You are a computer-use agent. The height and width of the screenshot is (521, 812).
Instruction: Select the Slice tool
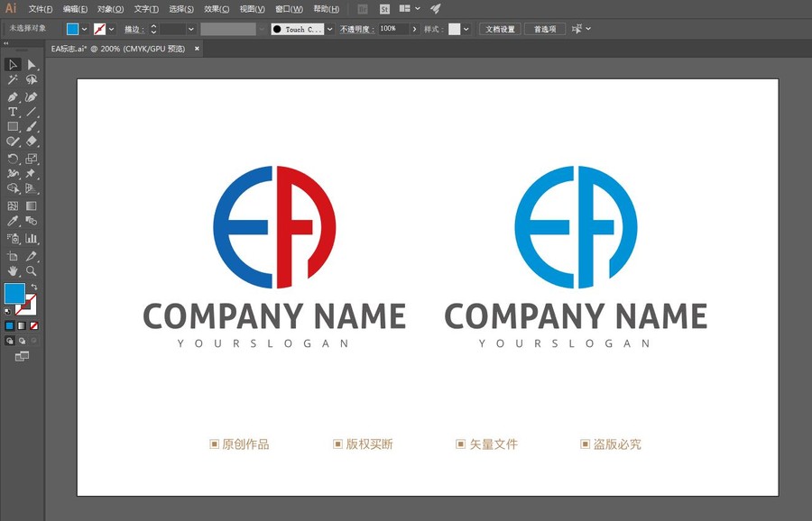click(32, 256)
